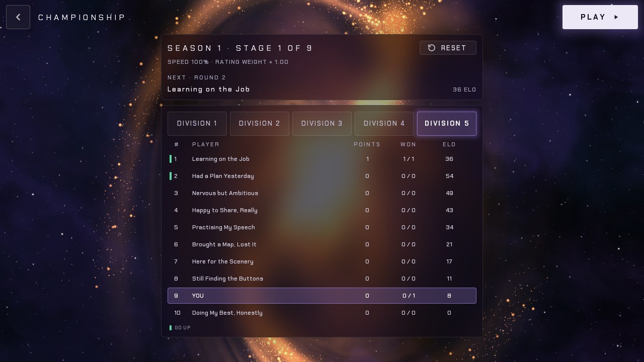The width and height of the screenshot is (644, 362).
Task: Switch to the Division 2 tab
Action: pos(260,124)
